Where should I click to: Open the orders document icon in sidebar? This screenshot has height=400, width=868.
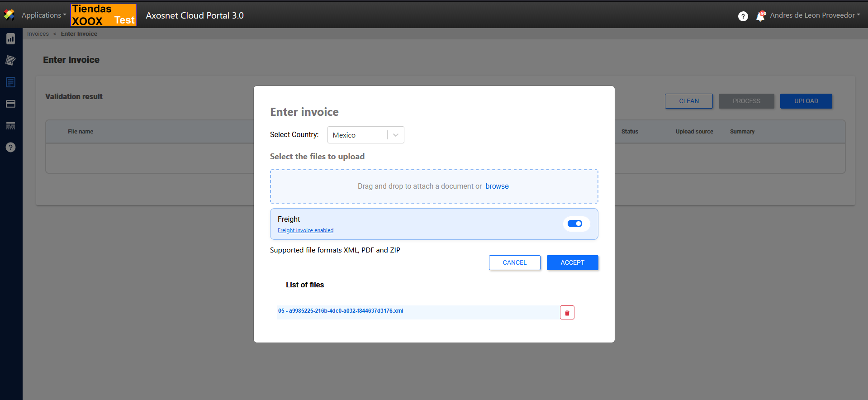(10, 60)
